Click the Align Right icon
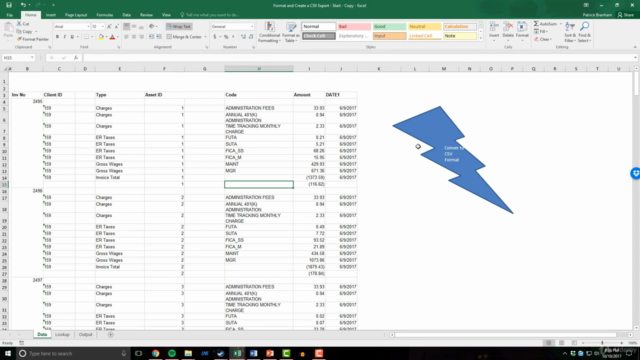 [x=141, y=37]
